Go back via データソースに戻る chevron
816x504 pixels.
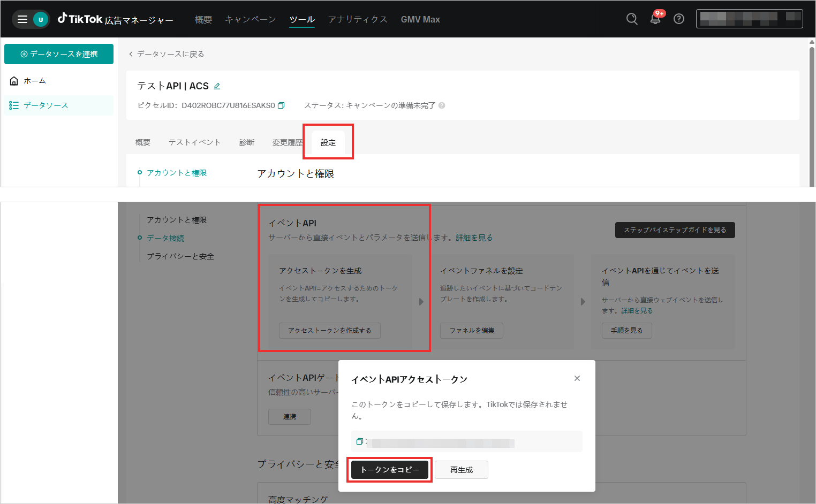[x=131, y=54]
